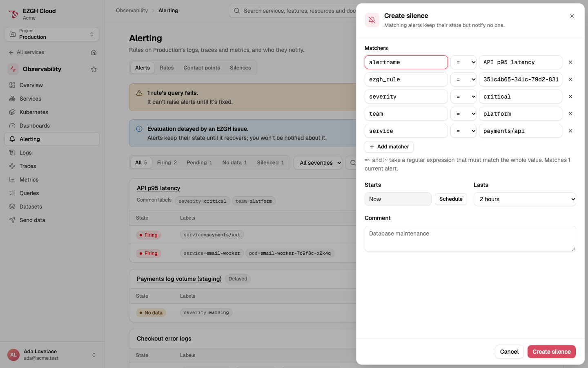Expand the Ada Lovelace account menu
Screen dimensions: 588x368
pyautogui.click(x=52, y=355)
